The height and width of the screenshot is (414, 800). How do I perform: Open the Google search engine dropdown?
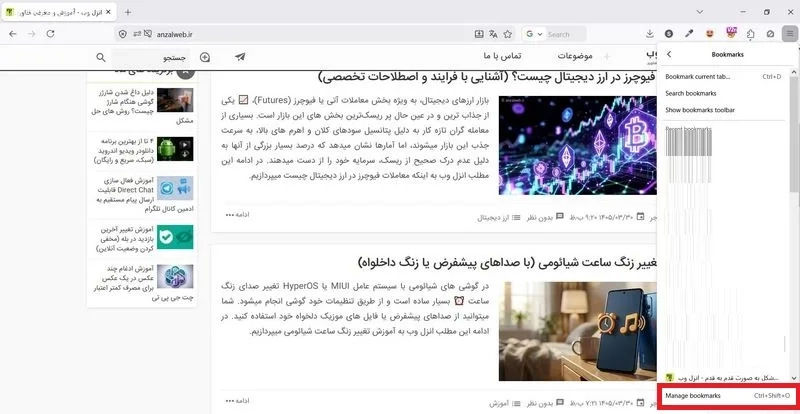[534, 34]
